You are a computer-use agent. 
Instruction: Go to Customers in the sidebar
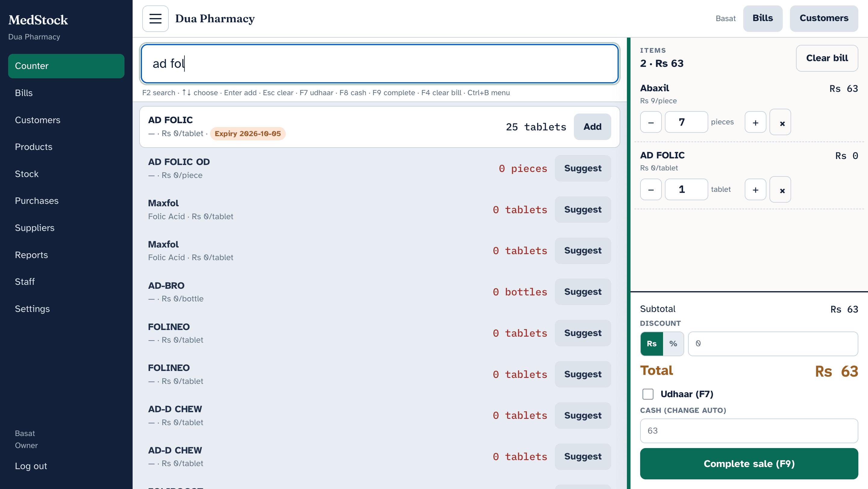click(x=66, y=120)
